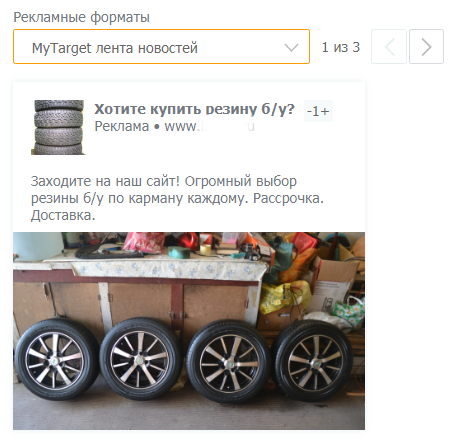
Task: Click the Рекламные форматы heading label
Action: tap(81, 17)
